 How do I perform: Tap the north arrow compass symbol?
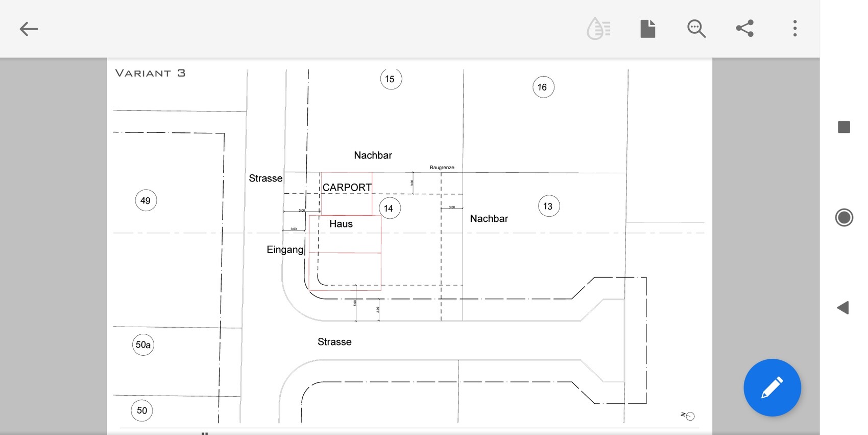click(688, 416)
